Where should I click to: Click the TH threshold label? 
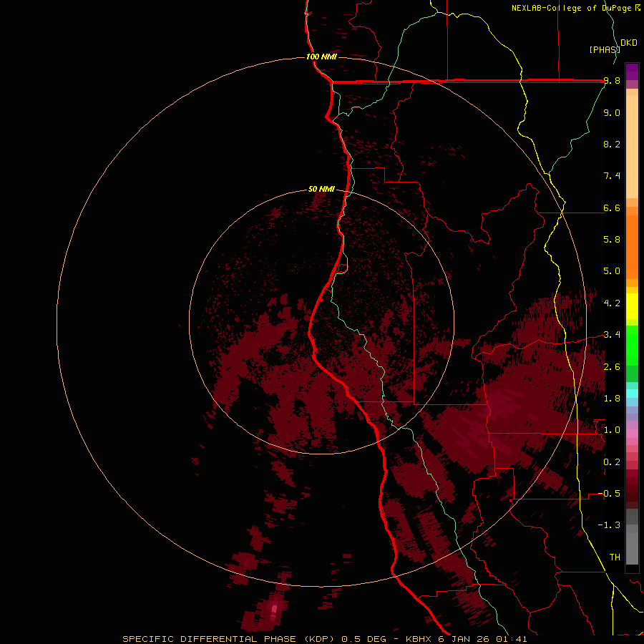pos(615,557)
